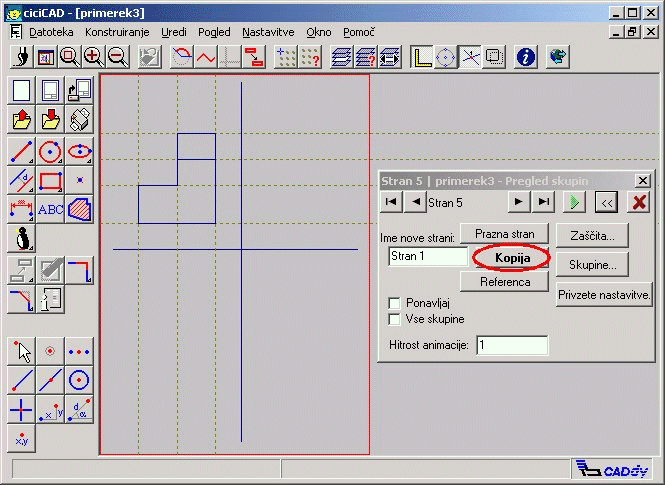Collapse dialog with << button
Image resolution: width=665 pixels, height=485 pixels.
click(x=606, y=202)
